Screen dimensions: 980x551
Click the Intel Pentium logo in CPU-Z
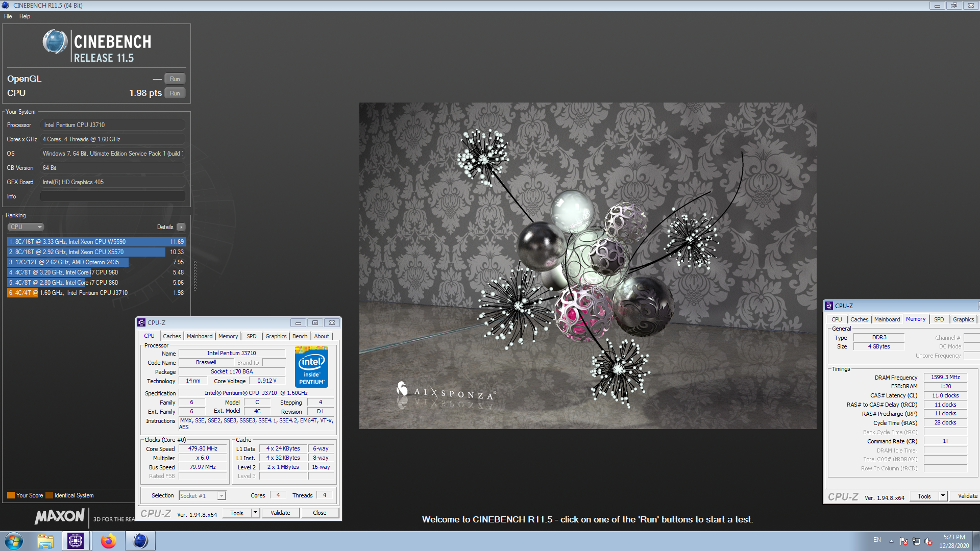coord(311,367)
